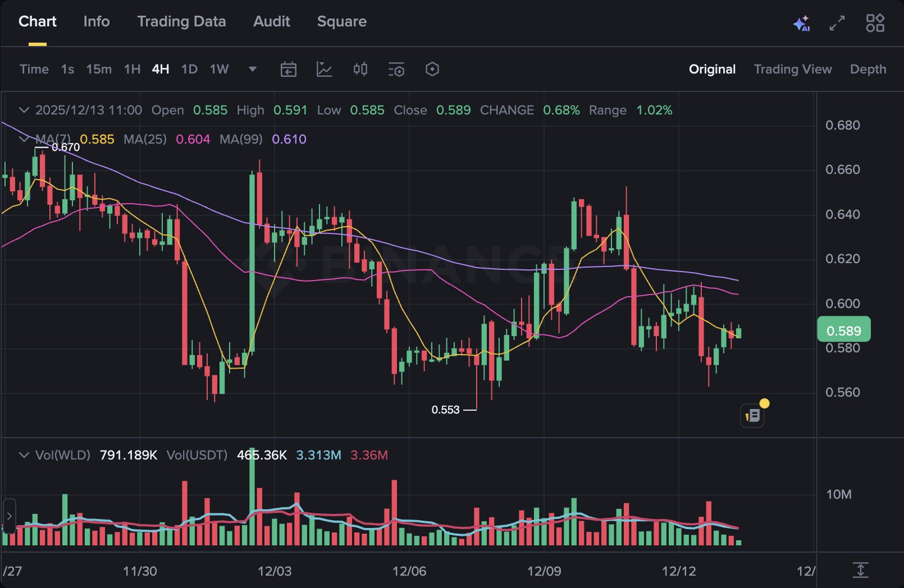Switch to the Trading Data tab
This screenshot has height=588, width=904.
pyautogui.click(x=181, y=21)
